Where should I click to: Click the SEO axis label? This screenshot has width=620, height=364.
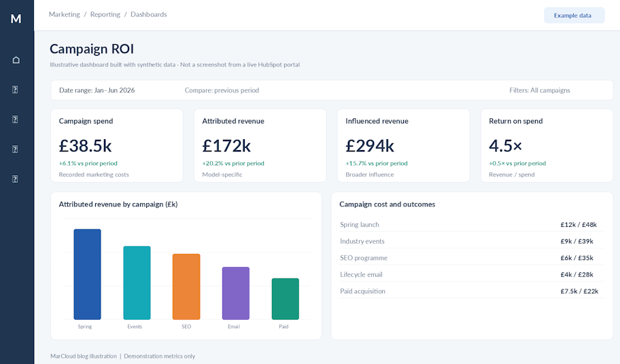[x=186, y=327]
